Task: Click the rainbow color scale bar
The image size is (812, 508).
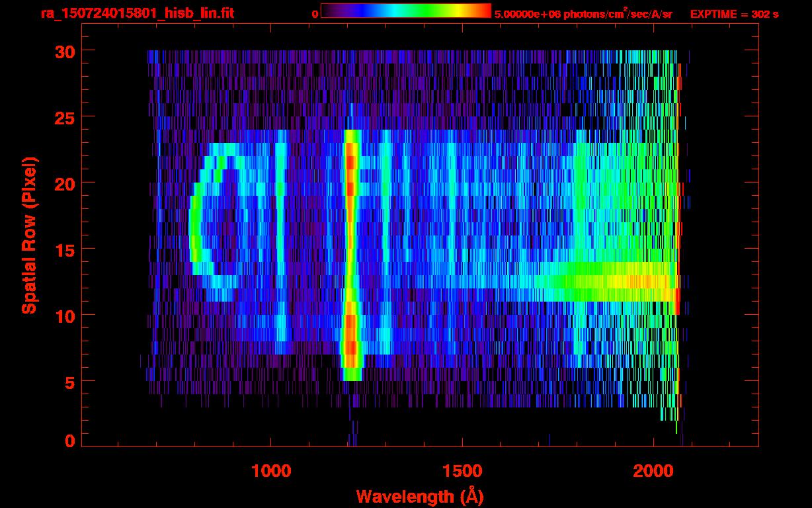Action: pos(406,11)
